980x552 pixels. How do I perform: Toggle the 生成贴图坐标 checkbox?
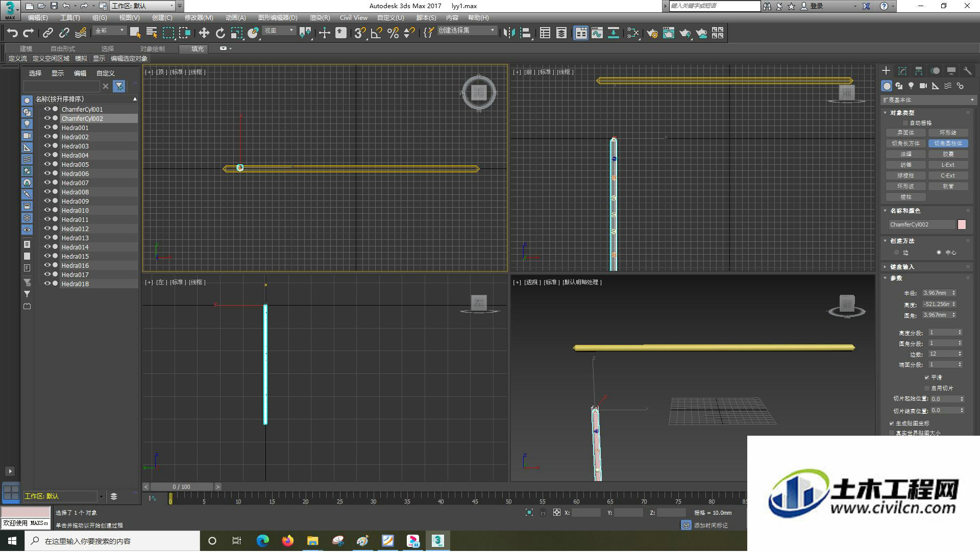pos(892,423)
